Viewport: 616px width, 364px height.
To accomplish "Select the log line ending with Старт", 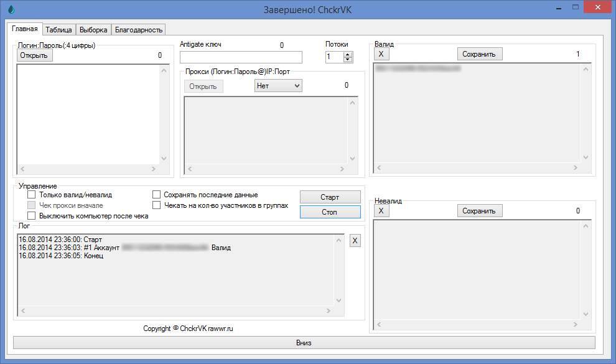I will click(60, 240).
